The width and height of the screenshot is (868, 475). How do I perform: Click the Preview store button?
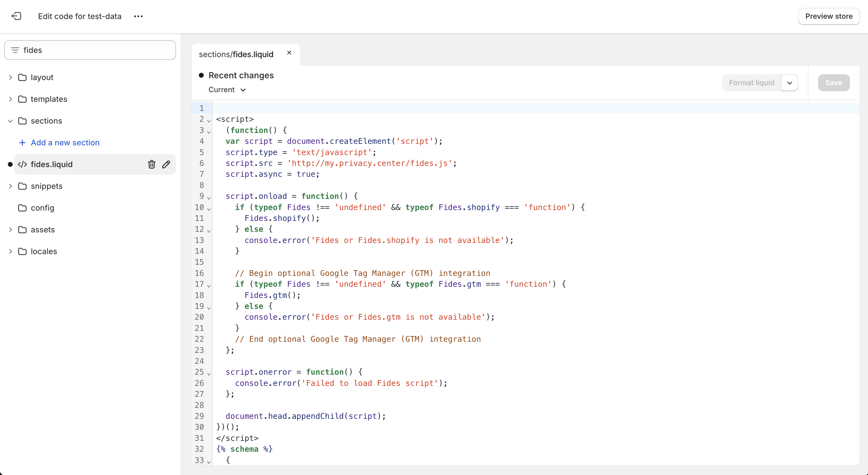tap(829, 16)
